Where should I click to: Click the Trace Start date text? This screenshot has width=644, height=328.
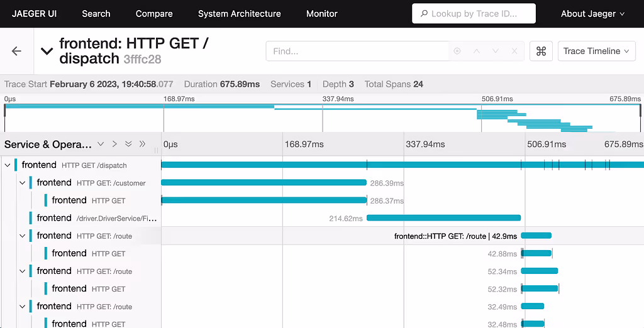(x=89, y=84)
